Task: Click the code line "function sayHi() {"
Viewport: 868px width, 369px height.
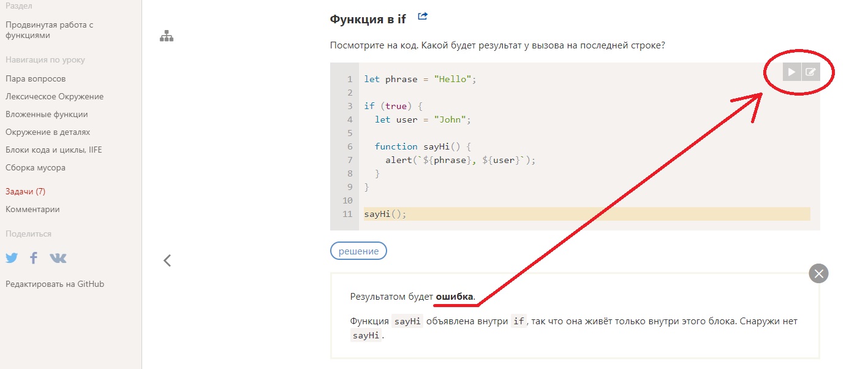Action: [422, 146]
